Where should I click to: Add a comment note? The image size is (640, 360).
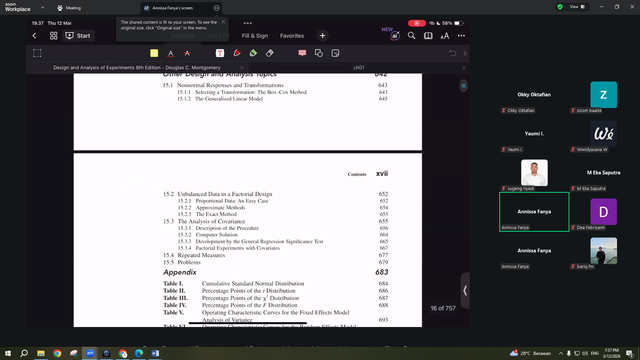(x=302, y=53)
